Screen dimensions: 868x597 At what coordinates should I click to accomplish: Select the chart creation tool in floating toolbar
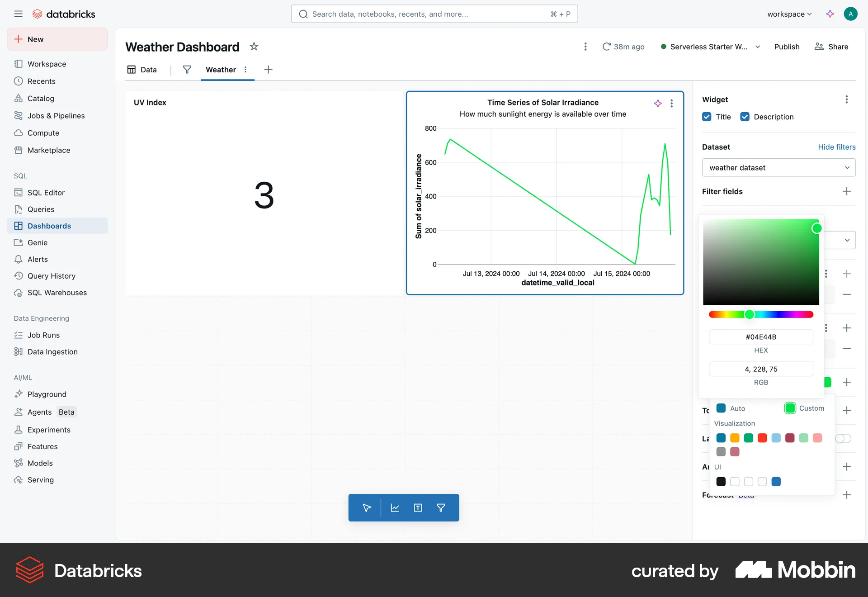coord(395,507)
